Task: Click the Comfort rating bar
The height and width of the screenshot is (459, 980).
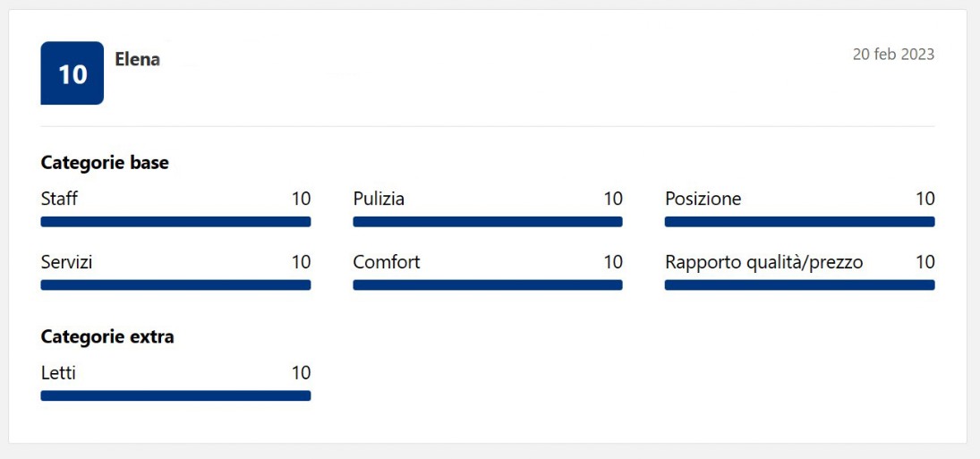Action: point(488,285)
